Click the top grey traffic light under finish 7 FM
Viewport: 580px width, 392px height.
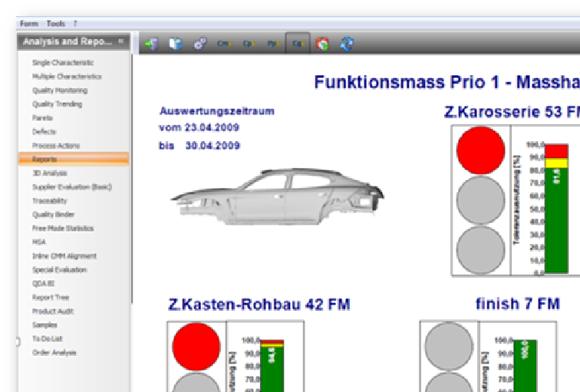click(x=449, y=347)
